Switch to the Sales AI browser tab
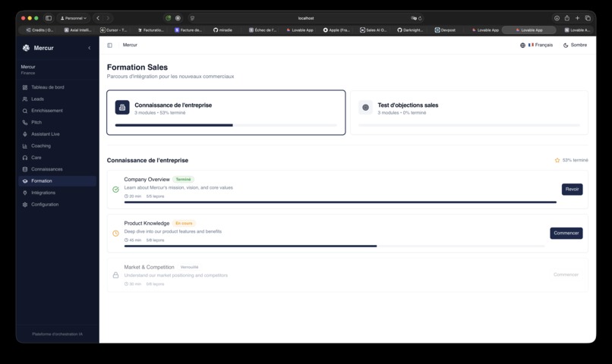 click(x=373, y=30)
